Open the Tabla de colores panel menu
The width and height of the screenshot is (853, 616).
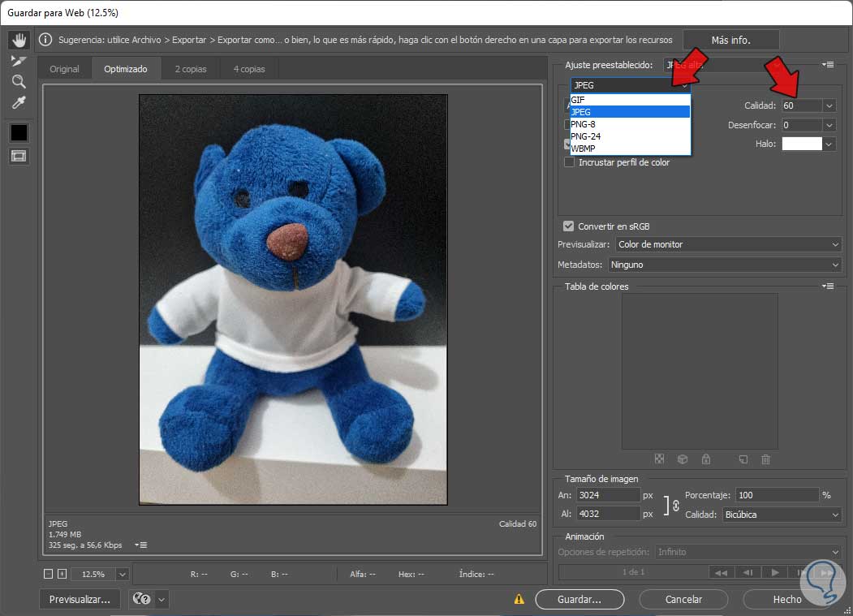(x=827, y=286)
